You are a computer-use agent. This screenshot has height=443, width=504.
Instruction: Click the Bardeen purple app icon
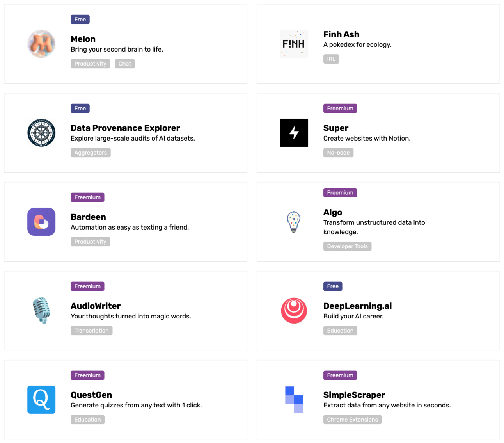click(41, 222)
